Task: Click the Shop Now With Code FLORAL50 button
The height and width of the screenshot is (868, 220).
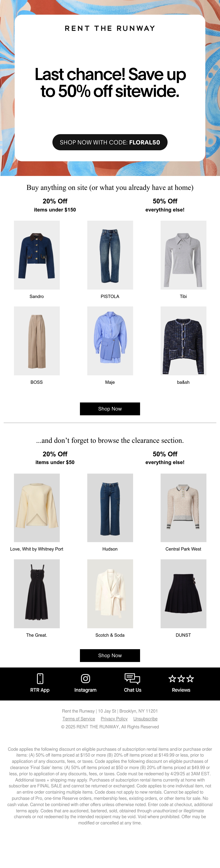Action: tap(110, 142)
